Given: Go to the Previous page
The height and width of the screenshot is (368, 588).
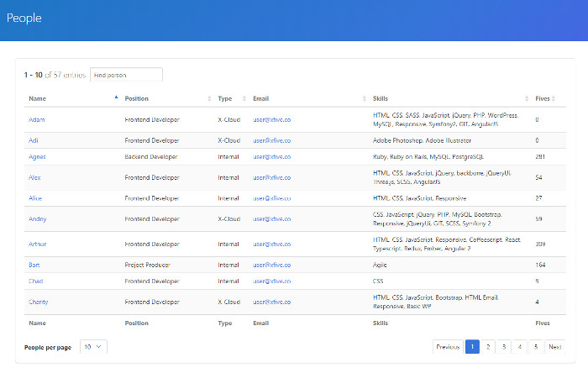Looking at the screenshot, I should [448, 347].
